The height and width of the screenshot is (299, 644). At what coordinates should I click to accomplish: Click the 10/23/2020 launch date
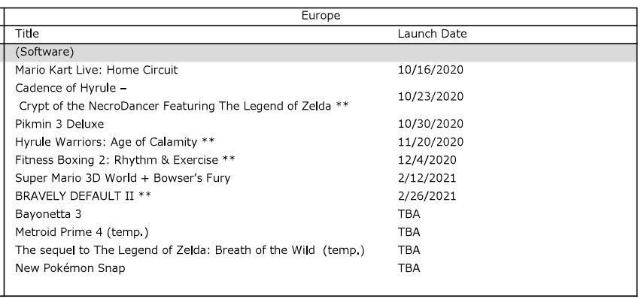(x=430, y=97)
